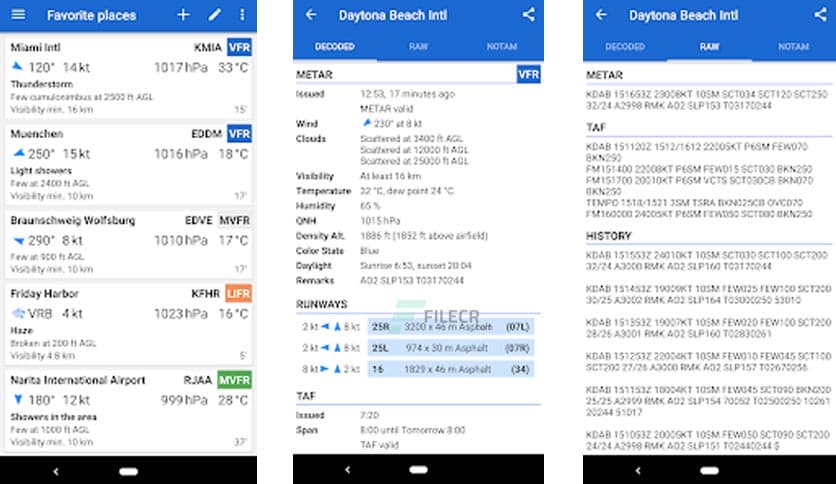Tap history entry KDAB 151553Z
The width and height of the screenshot is (836, 484).
(706, 261)
